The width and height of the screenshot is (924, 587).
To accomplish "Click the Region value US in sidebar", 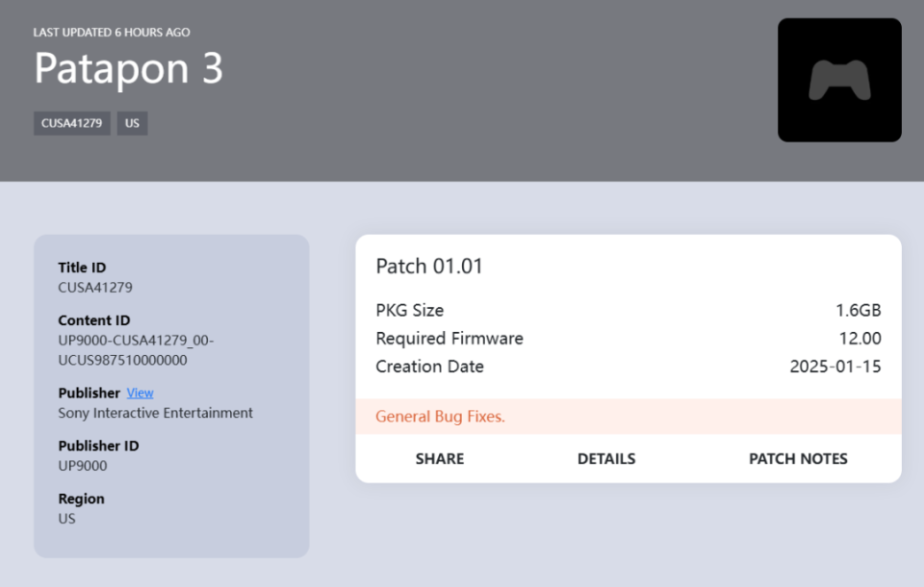I will (x=66, y=519).
